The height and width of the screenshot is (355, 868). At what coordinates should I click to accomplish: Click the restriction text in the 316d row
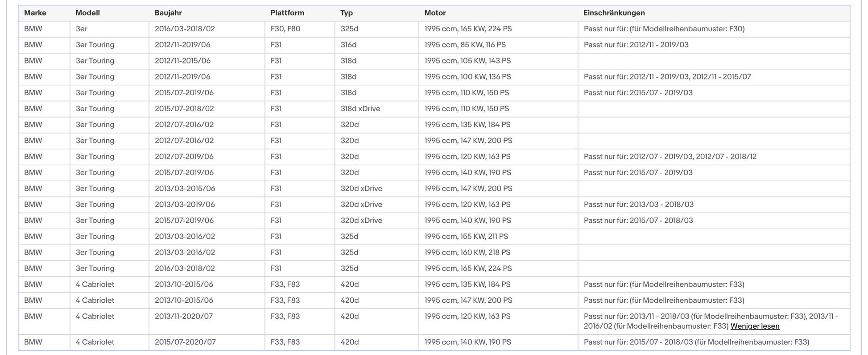click(x=636, y=45)
